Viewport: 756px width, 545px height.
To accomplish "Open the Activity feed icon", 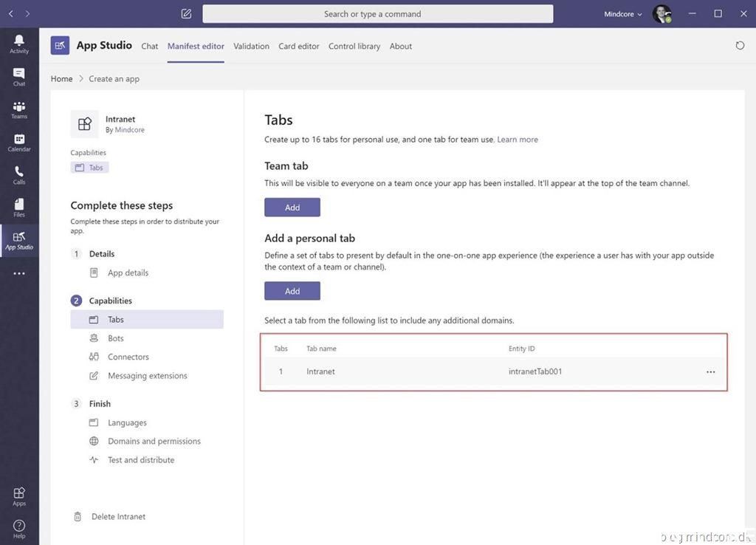I will coord(19,44).
